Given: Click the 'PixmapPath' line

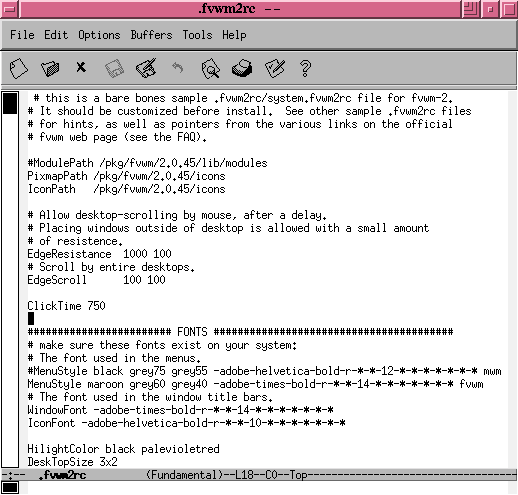Looking at the screenshot, I should pos(126,176).
